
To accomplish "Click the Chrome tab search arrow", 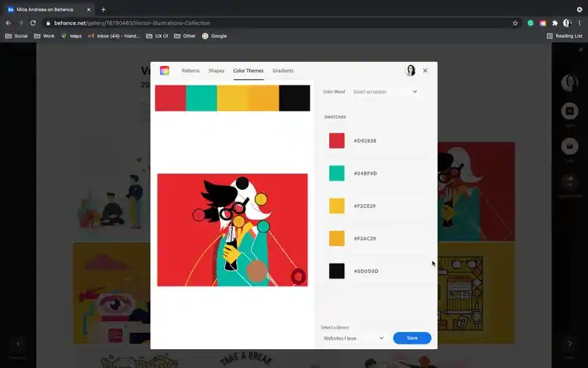I will [x=579, y=9].
